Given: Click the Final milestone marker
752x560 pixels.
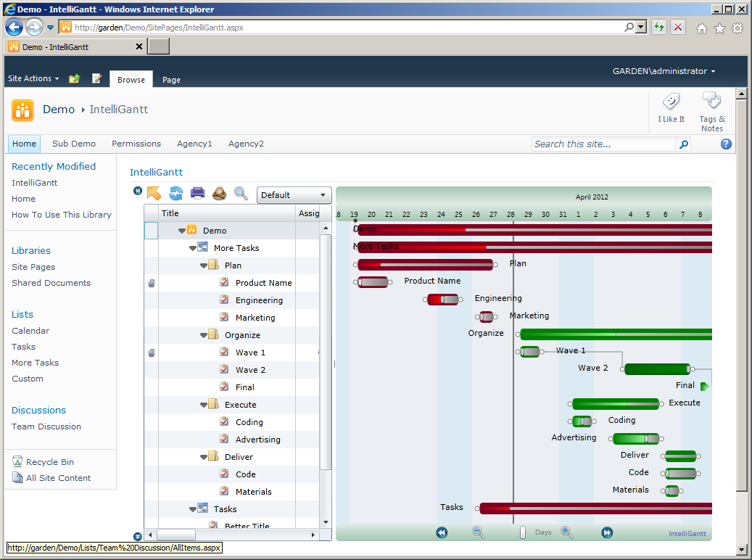Looking at the screenshot, I should (x=704, y=387).
